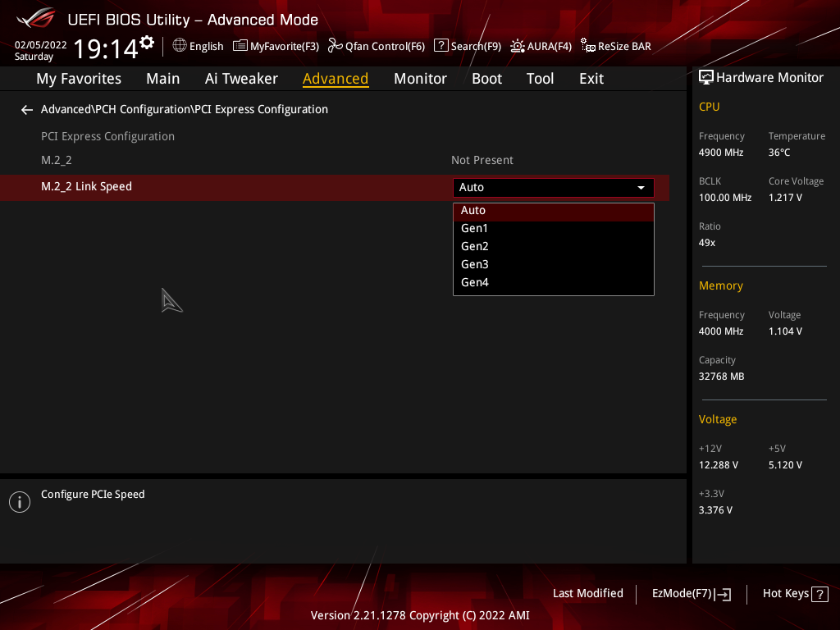
Task: Click the AURA(F4) label
Action: tap(549, 47)
